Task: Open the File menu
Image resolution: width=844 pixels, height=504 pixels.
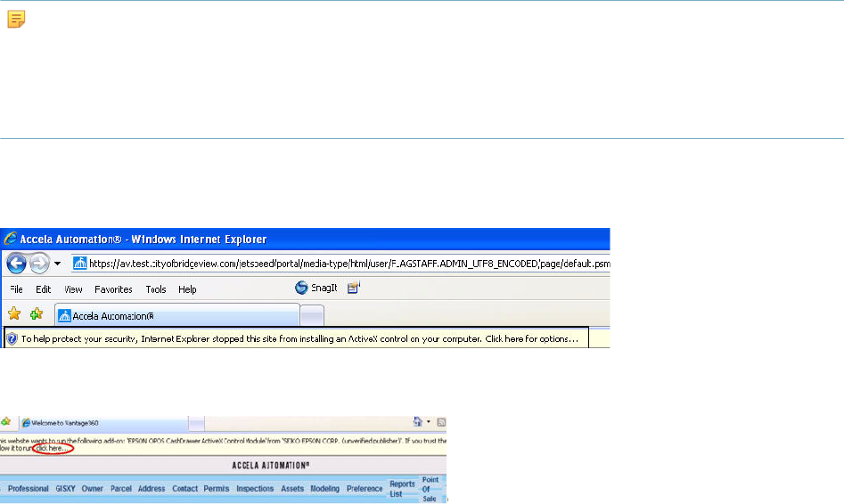Action: click(16, 289)
